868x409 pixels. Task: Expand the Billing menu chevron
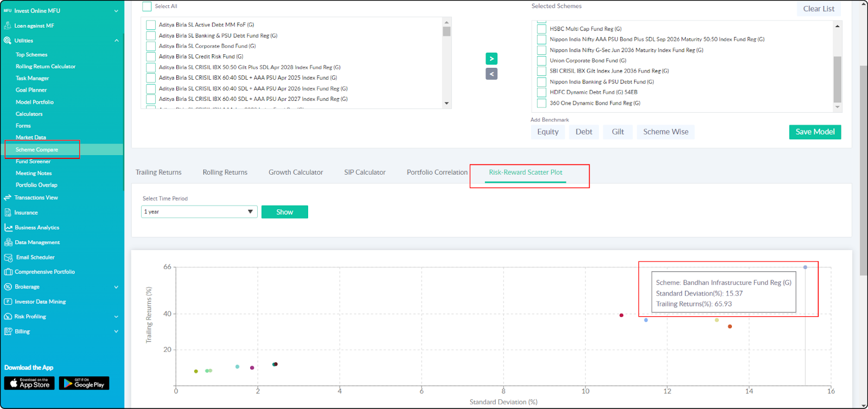click(x=116, y=331)
